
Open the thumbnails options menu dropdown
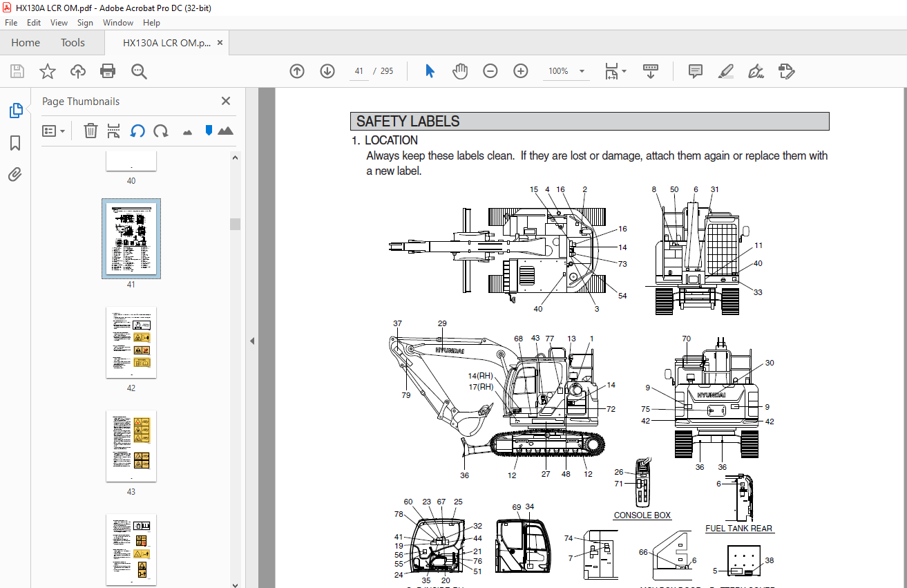[54, 131]
